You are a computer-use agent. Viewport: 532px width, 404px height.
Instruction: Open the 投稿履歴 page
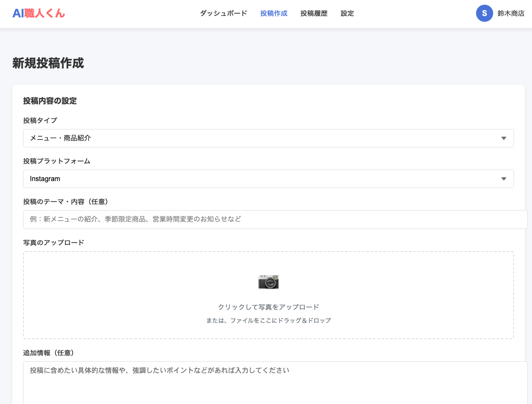pos(314,13)
